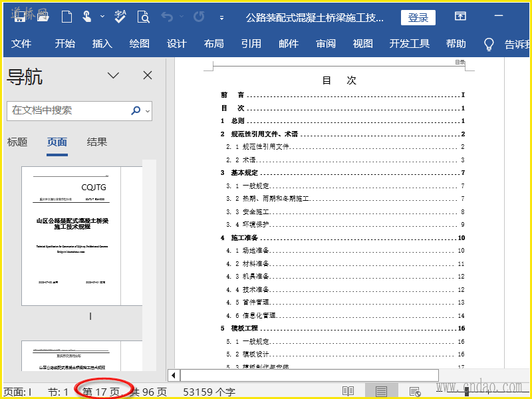Click the 2 规范性引用文件、术语 contents entry
Image resolution: width=532 pixels, height=399 pixels.
click(342, 134)
